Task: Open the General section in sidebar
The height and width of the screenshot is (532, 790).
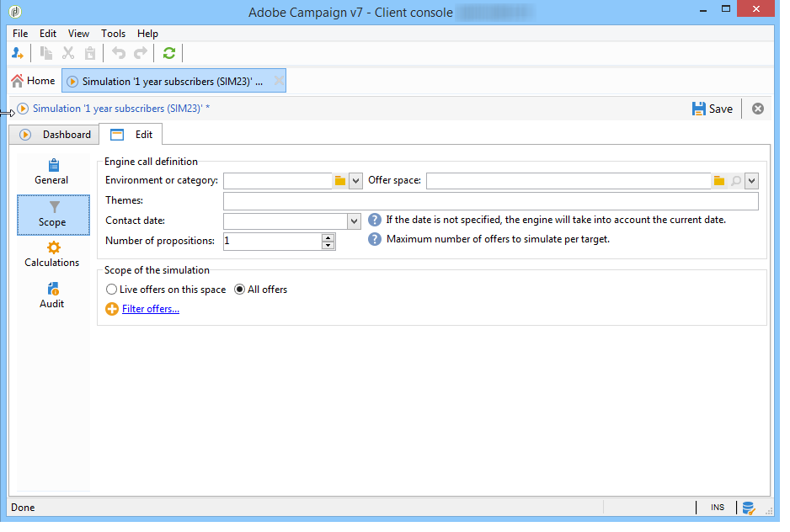Action: point(51,172)
